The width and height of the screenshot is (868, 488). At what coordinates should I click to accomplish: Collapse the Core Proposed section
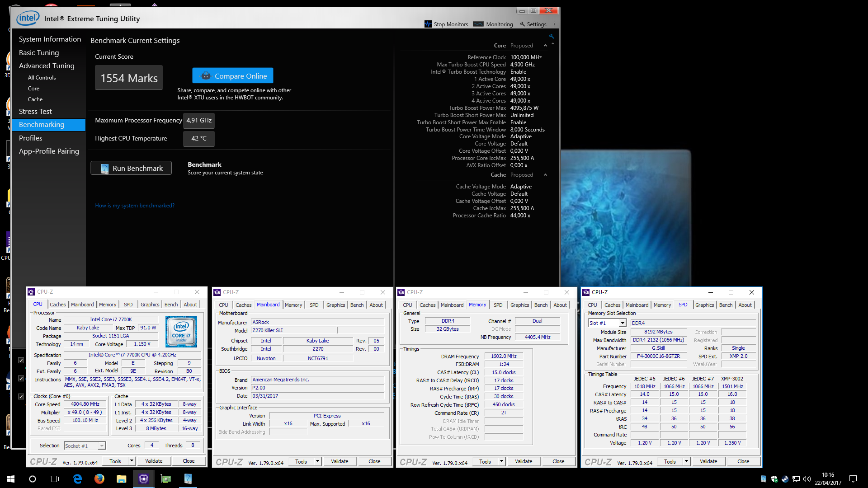(x=545, y=46)
